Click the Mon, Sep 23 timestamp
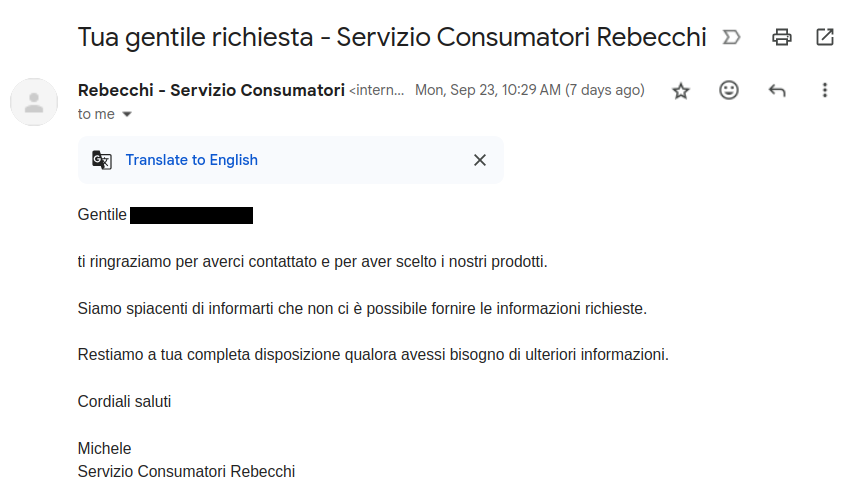The image size is (850, 496). click(529, 90)
